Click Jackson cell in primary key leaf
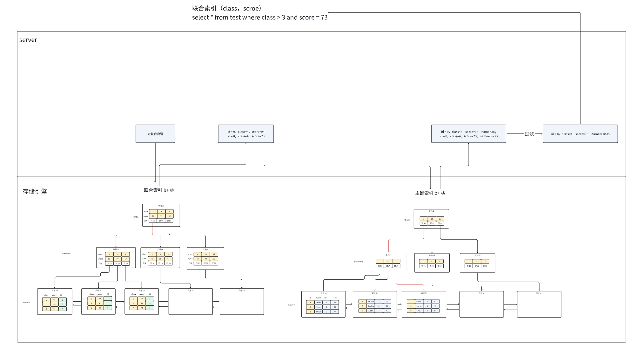 (x=371, y=301)
